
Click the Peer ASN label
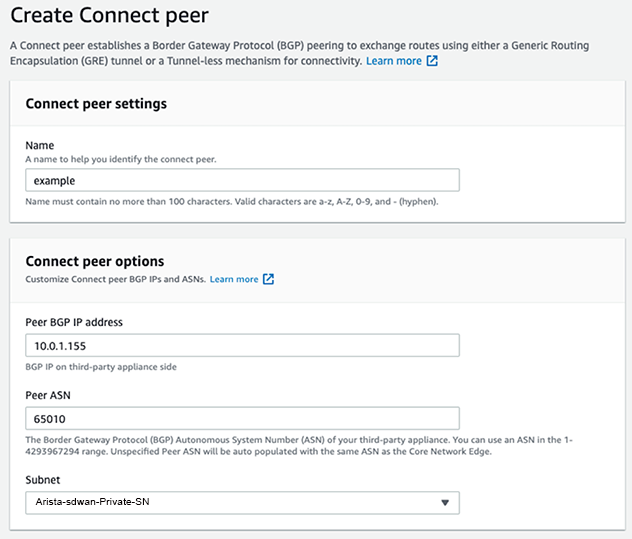[46, 394]
